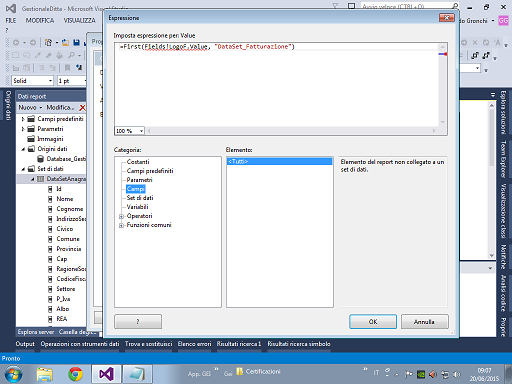512x384 pixels.
Task: Open the Origini dati side tab
Action: 8,105
